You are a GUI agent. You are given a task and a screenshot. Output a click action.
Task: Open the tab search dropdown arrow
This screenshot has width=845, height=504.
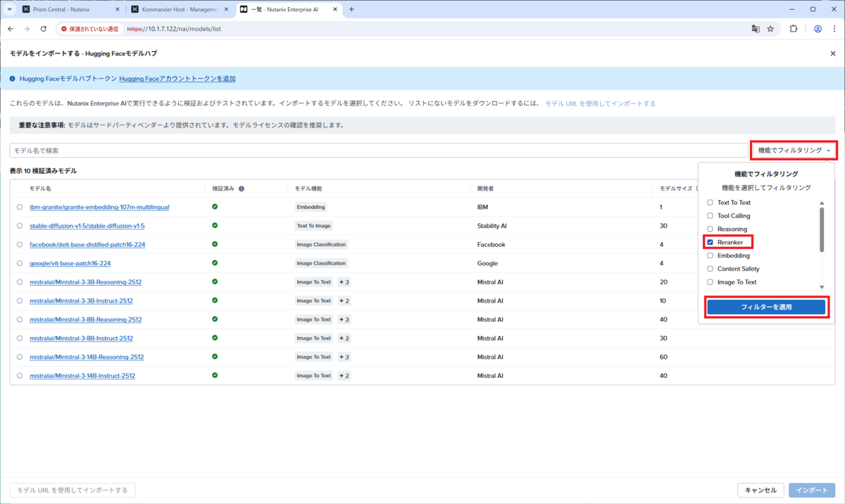pyautogui.click(x=9, y=9)
